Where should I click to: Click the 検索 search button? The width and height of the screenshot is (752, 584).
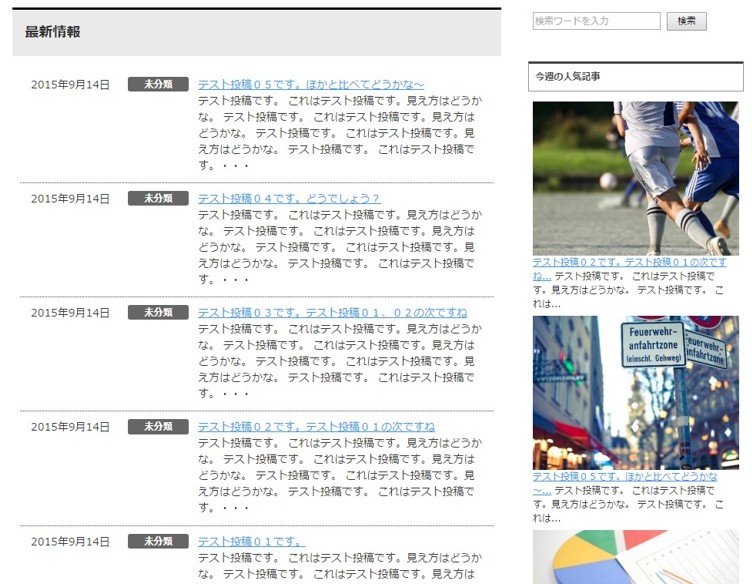686,21
